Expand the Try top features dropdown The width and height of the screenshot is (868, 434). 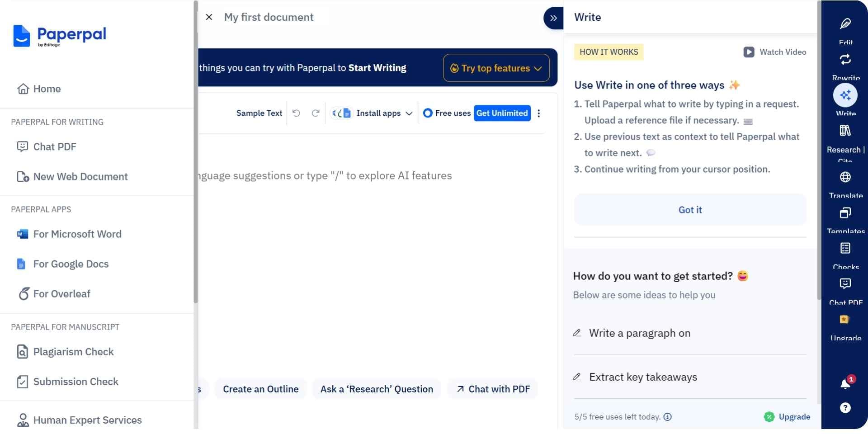click(x=496, y=68)
